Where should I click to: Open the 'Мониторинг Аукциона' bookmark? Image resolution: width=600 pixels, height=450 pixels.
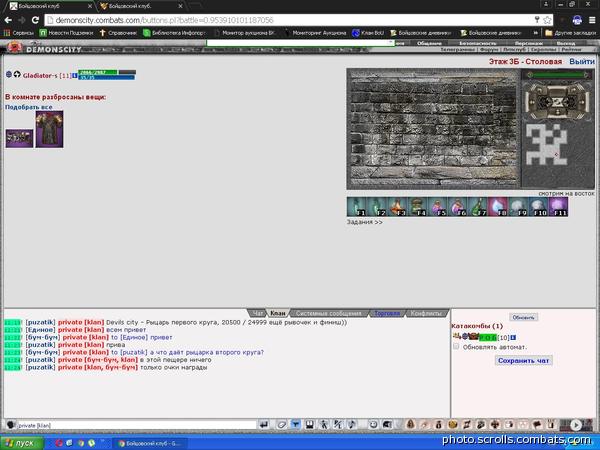point(315,33)
